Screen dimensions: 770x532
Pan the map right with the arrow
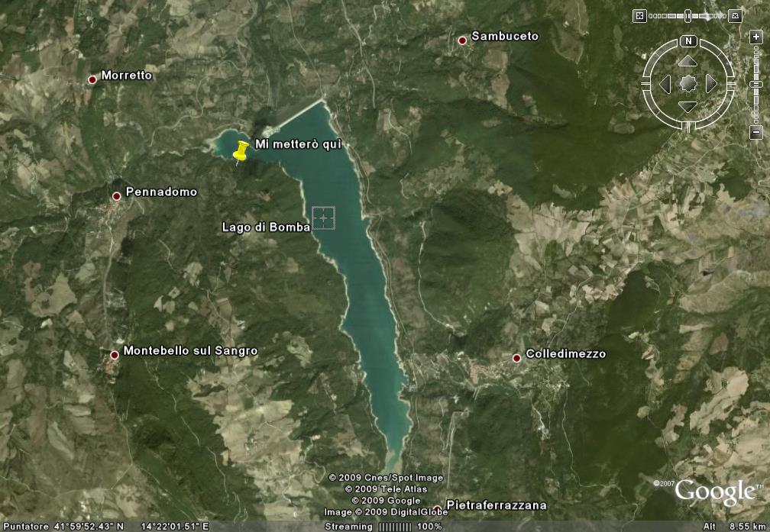click(x=711, y=84)
